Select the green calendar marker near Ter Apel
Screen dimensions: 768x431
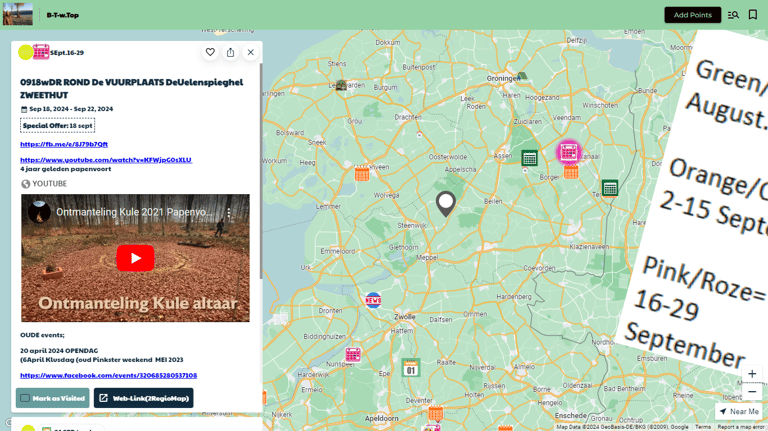(x=610, y=188)
